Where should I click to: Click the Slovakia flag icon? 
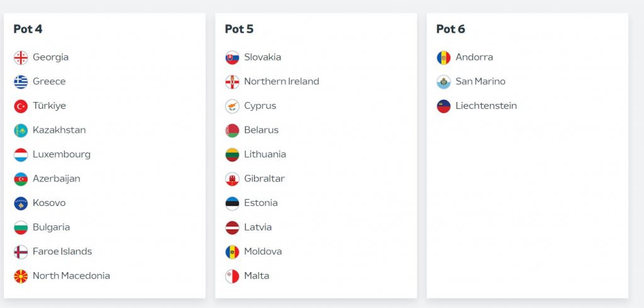pyautogui.click(x=232, y=57)
